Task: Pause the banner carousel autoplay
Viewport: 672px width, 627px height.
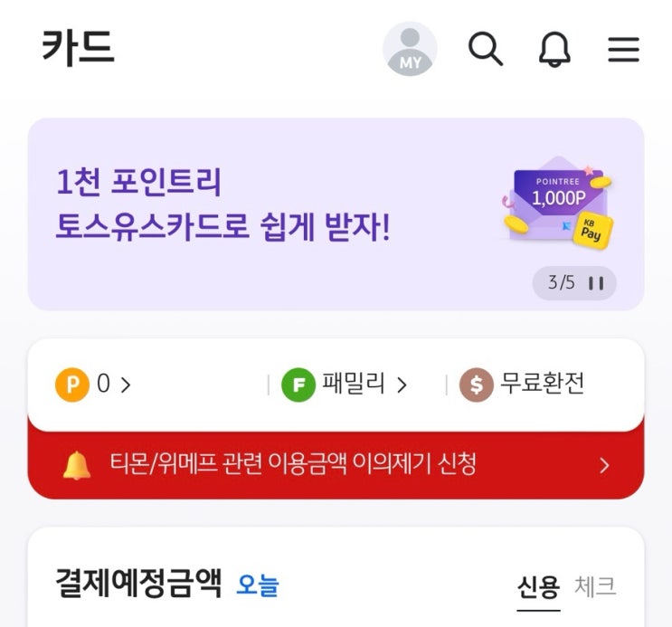Action: [x=596, y=283]
